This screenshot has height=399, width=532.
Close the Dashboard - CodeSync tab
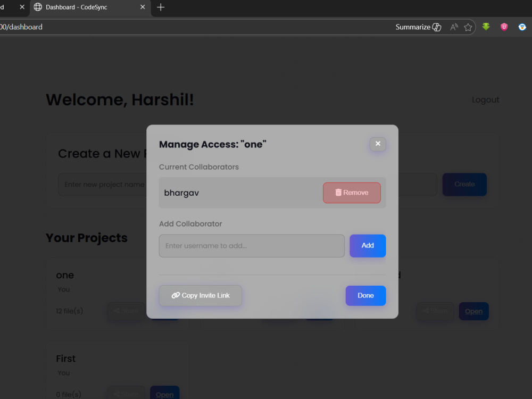click(x=143, y=7)
